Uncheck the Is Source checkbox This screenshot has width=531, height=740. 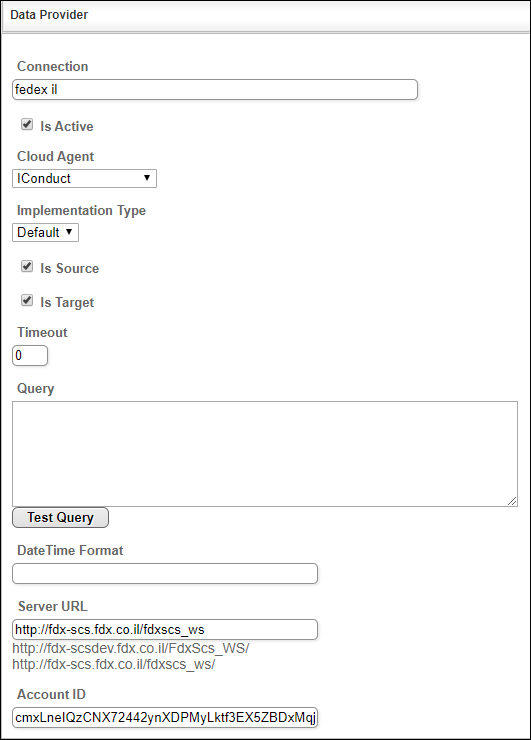pos(27,267)
